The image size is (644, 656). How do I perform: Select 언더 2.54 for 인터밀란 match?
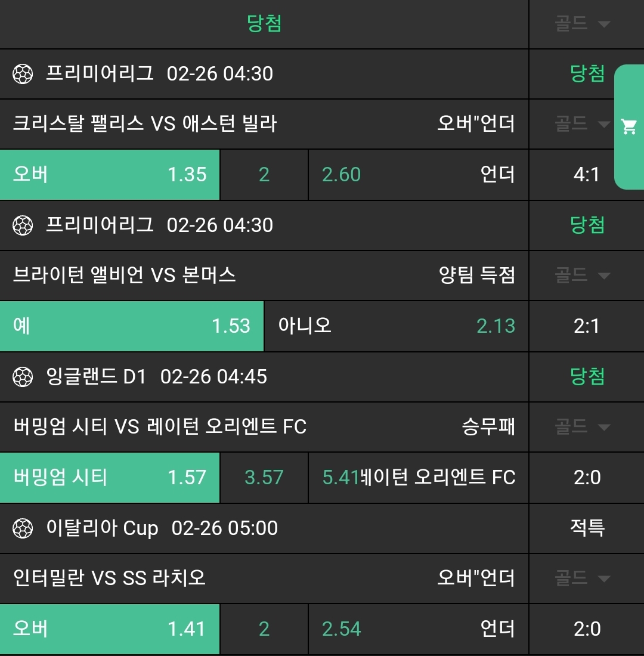[x=418, y=629]
